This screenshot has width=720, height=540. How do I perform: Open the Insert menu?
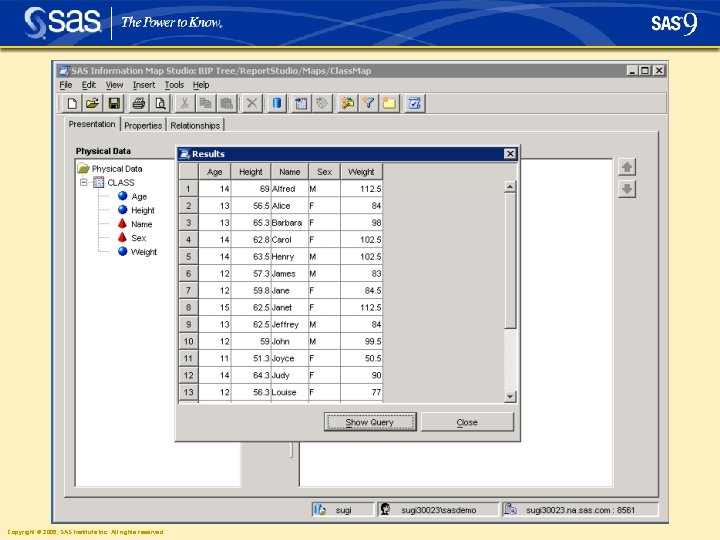click(144, 85)
